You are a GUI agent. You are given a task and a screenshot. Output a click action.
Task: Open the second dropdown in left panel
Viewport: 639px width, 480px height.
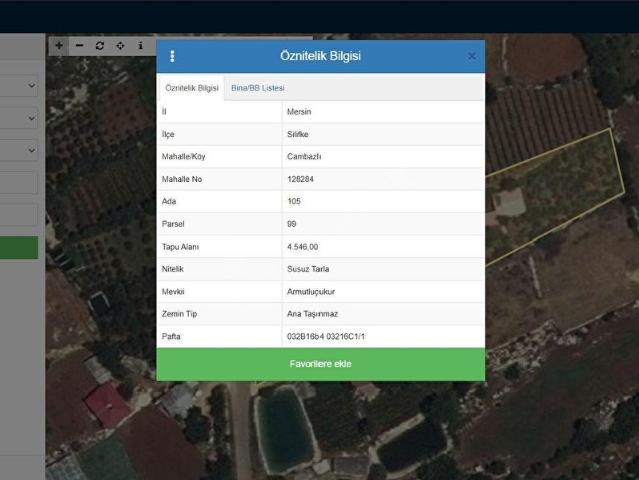tap(18, 118)
